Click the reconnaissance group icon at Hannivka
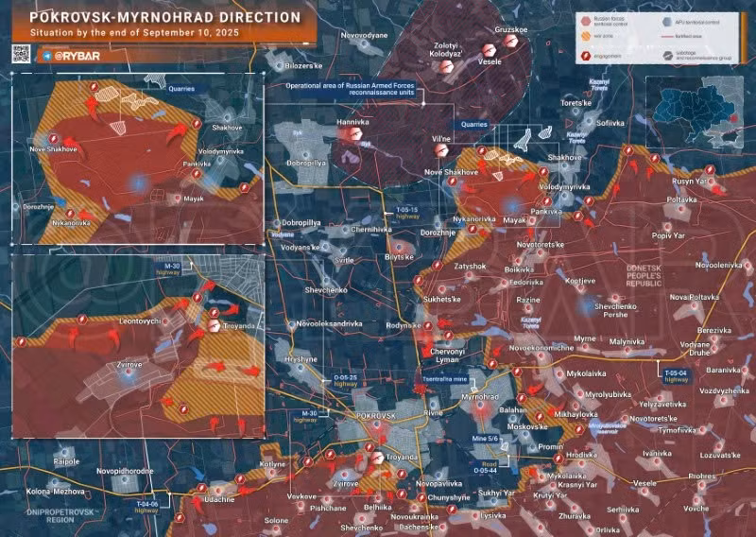The image size is (756, 537). (x=357, y=134)
